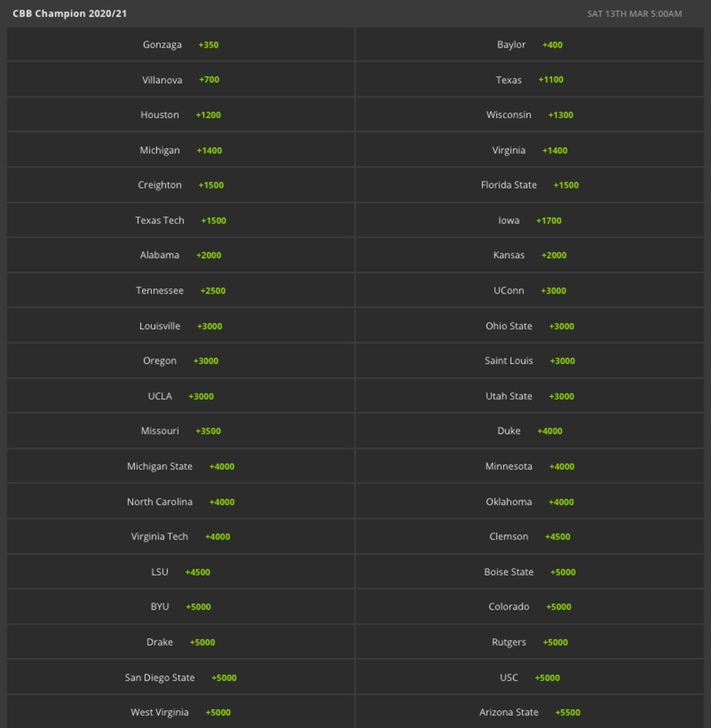711x728 pixels.
Task: Select Houston +1200 futures bet
Action: (181, 115)
